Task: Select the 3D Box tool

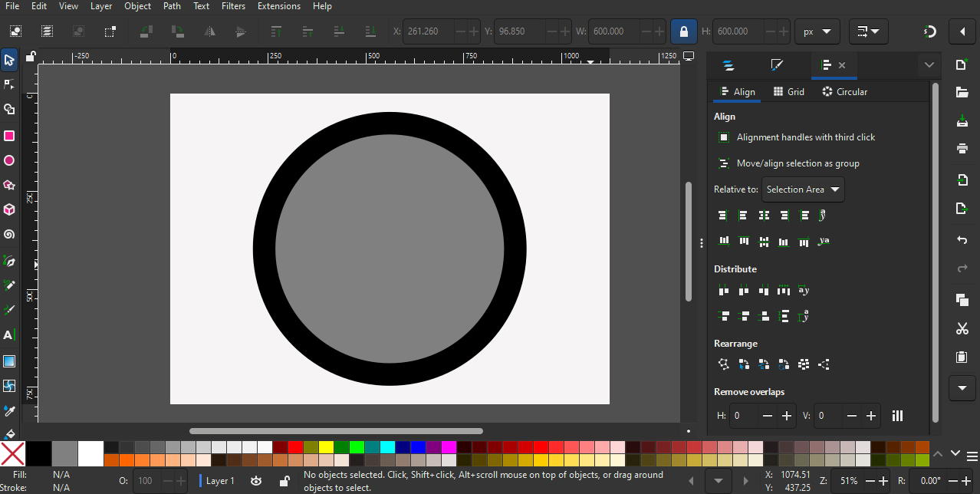Action: [9, 209]
